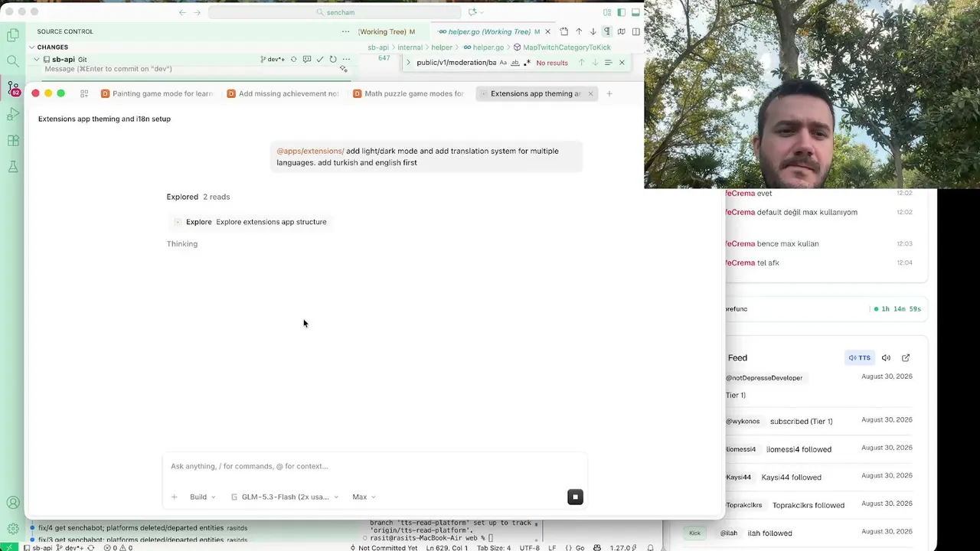Click the MapTwitchCategoryToKick breadcrumb
Screen dimensions: 980x551
562,47
